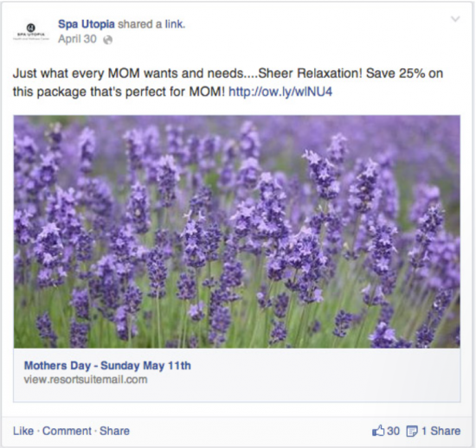Open the post options chevron dropdown
Image resolution: width=476 pixels, height=448 pixels.
[x=455, y=19]
